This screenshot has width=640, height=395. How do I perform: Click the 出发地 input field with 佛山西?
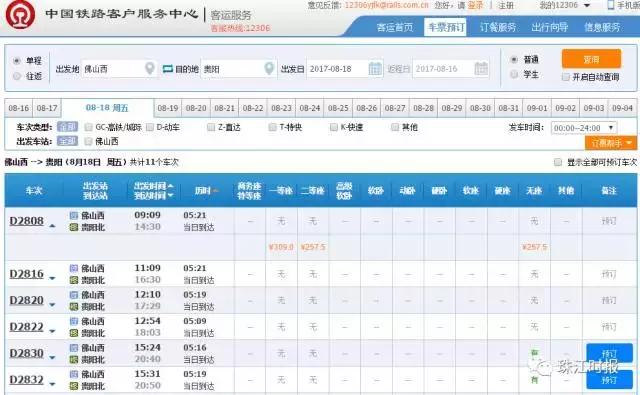(119, 69)
